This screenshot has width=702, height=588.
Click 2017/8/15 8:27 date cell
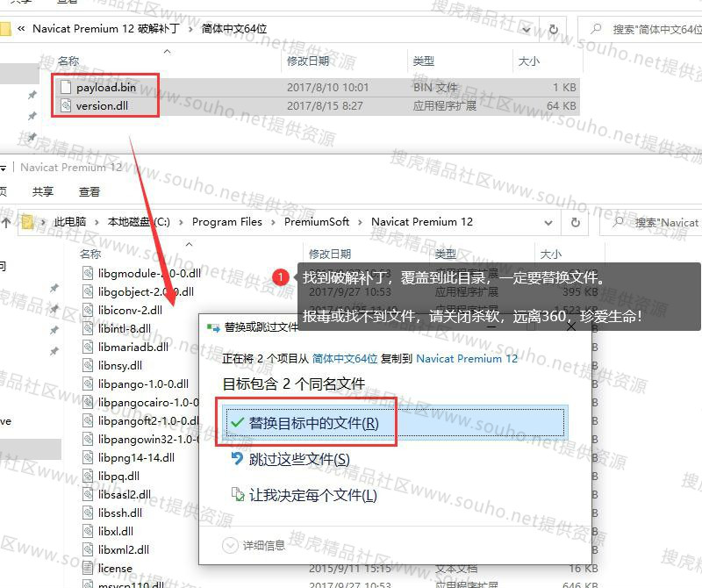pyautogui.click(x=325, y=105)
